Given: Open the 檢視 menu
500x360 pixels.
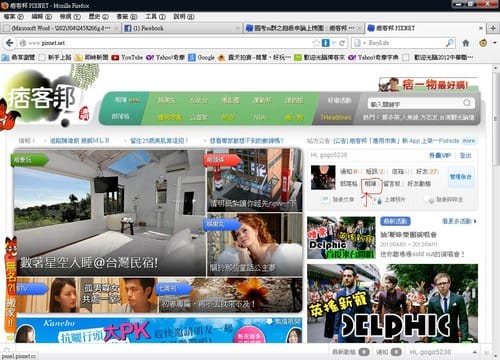Looking at the screenshot, I should [x=70, y=16].
